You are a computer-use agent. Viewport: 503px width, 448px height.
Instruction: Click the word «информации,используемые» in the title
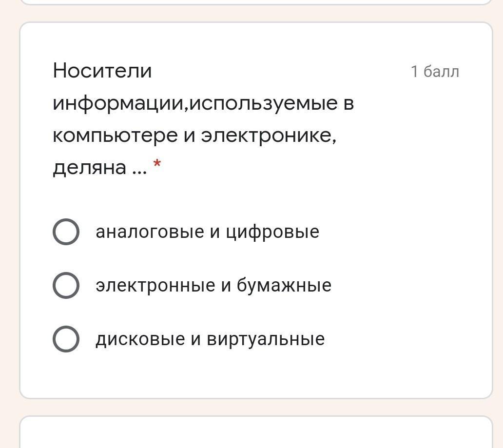pyautogui.click(x=195, y=104)
